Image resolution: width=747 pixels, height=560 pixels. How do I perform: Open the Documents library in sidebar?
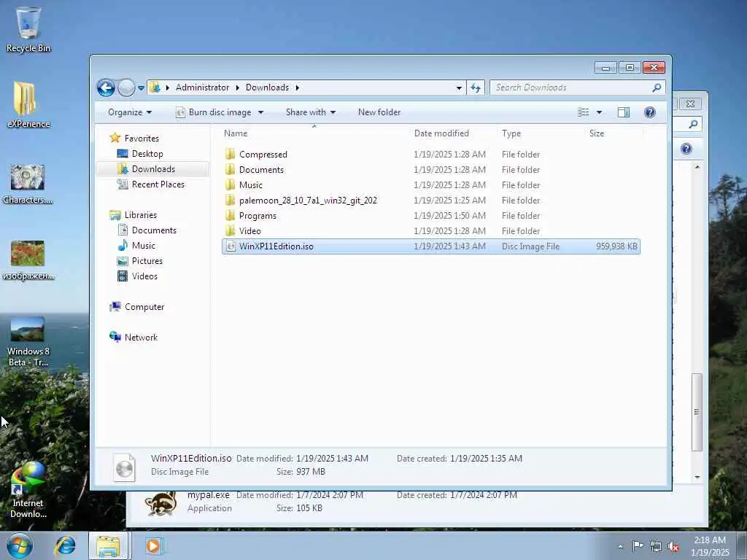pos(154,230)
